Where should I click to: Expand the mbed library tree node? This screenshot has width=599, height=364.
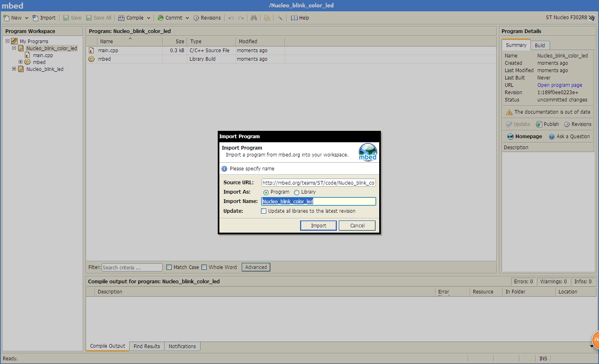[20, 62]
